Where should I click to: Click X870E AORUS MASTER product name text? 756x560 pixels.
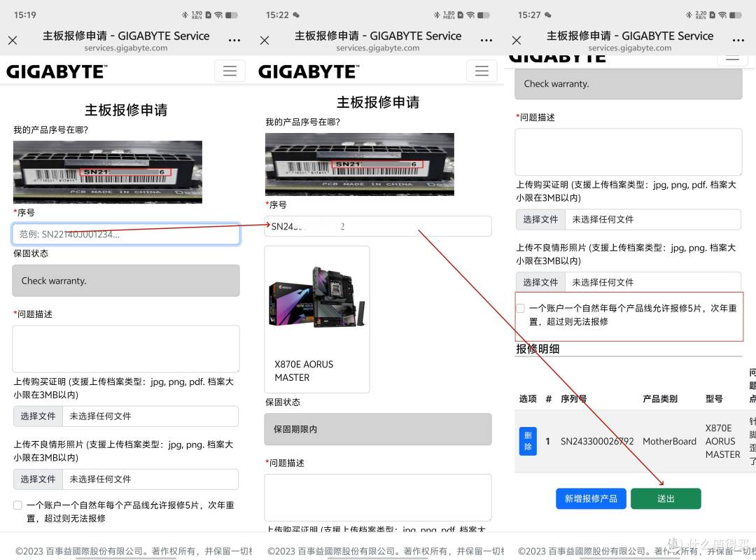click(304, 371)
